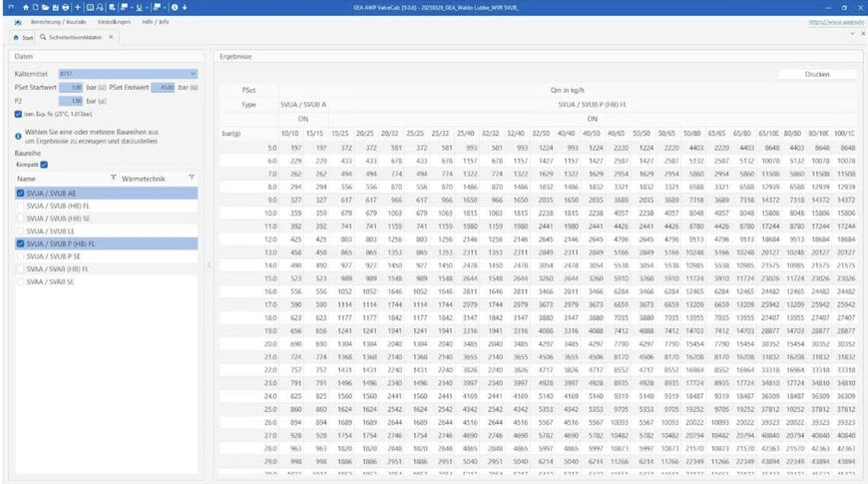The height and width of the screenshot is (484, 868).
Task: Save using the floppy disk icon
Action: [x=55, y=8]
